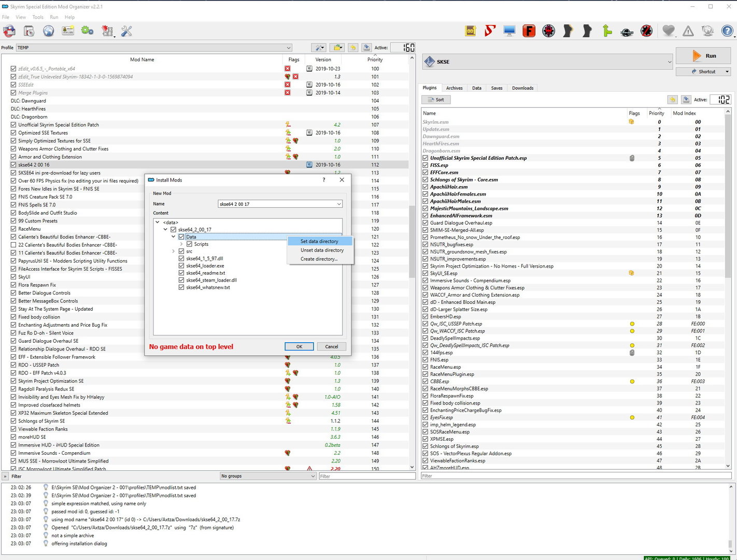Open Settings via the wrench and screwdriver icon
This screenshot has height=560, width=737.
tap(126, 31)
